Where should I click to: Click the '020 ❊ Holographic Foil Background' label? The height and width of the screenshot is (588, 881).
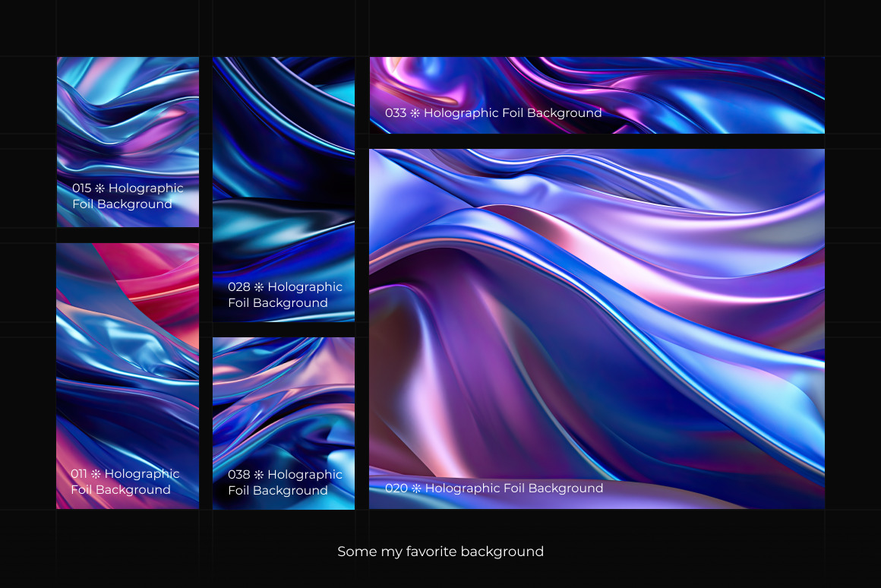click(494, 488)
